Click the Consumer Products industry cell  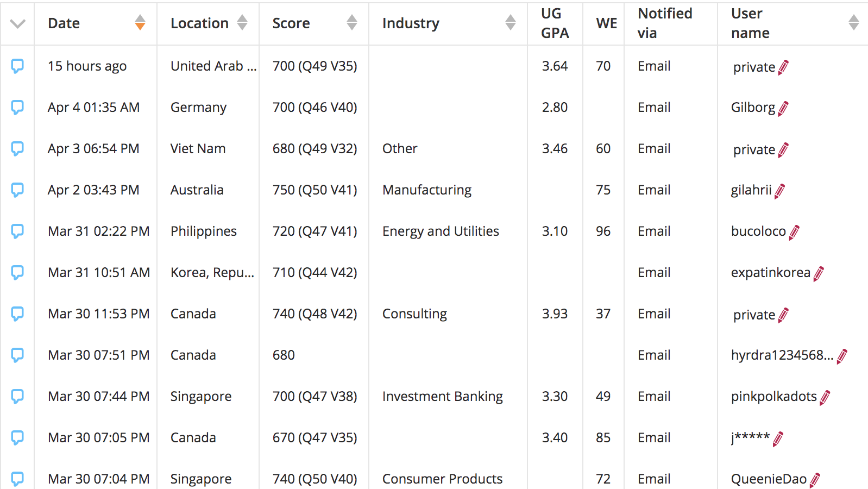(443, 479)
